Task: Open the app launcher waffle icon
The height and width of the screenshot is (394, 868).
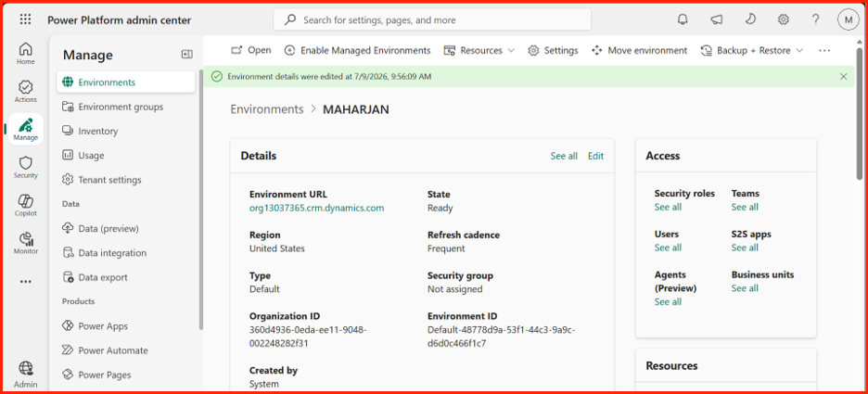Action: click(25, 19)
